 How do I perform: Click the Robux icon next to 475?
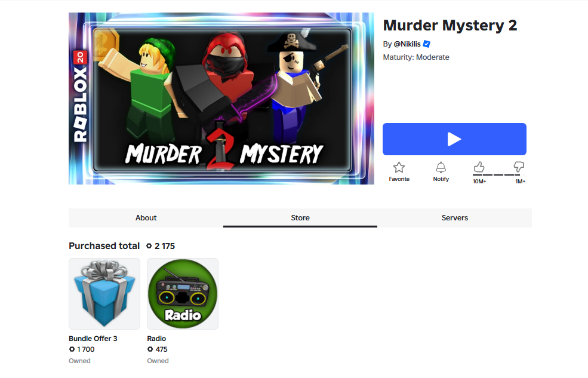click(x=150, y=349)
